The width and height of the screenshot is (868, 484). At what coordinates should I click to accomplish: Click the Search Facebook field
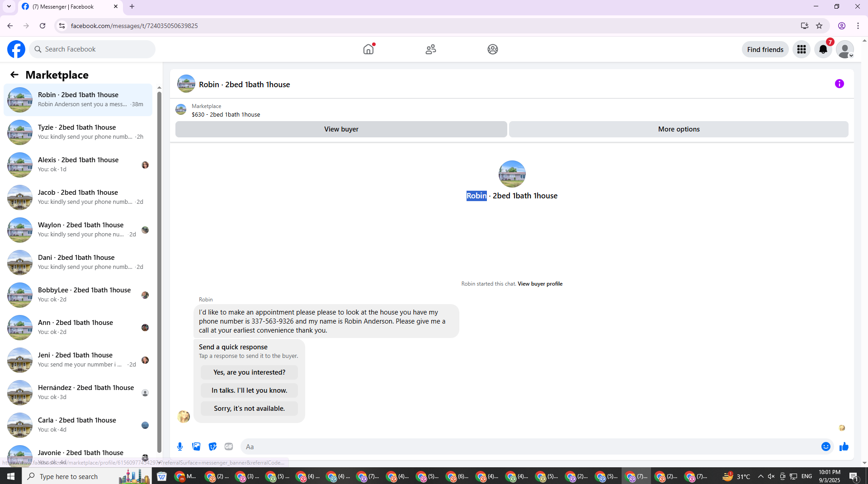click(x=93, y=49)
